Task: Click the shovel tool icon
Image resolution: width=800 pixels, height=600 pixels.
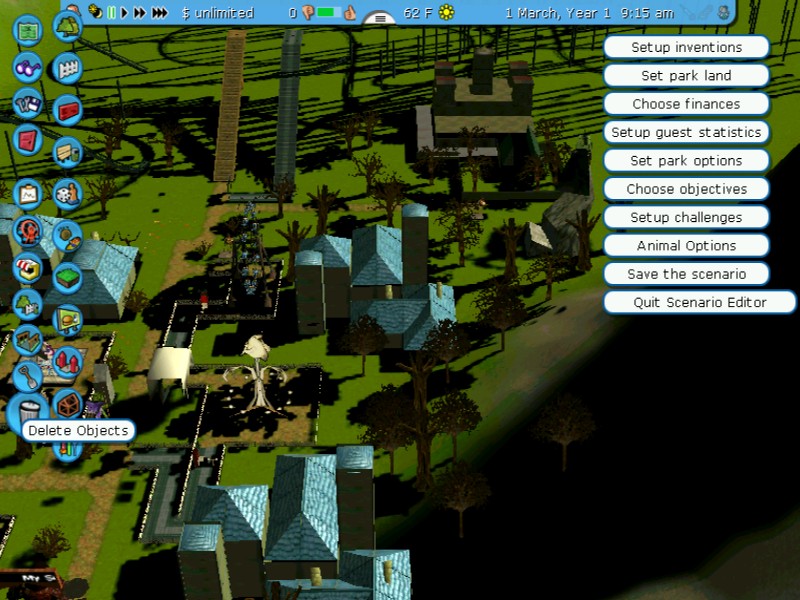Action: pyautogui.click(x=28, y=376)
